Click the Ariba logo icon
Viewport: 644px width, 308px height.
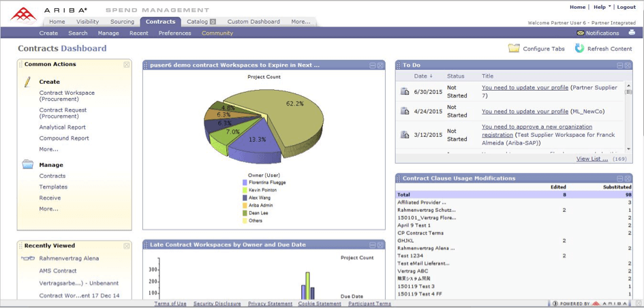(24, 14)
